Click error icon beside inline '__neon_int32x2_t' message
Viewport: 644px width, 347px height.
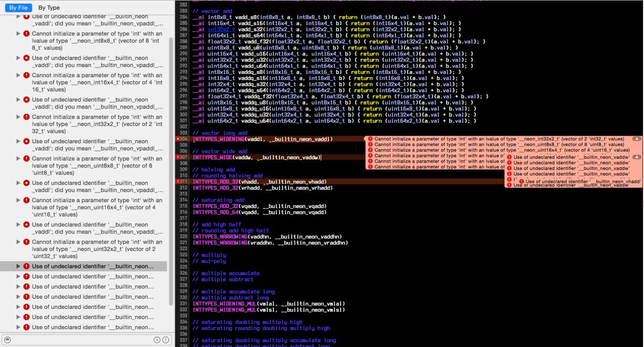(x=370, y=138)
